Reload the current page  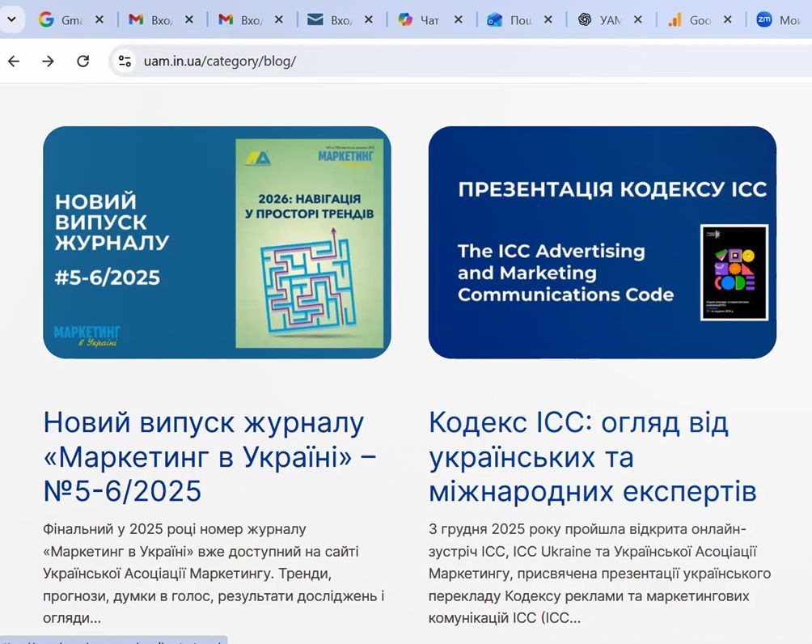pos(82,61)
